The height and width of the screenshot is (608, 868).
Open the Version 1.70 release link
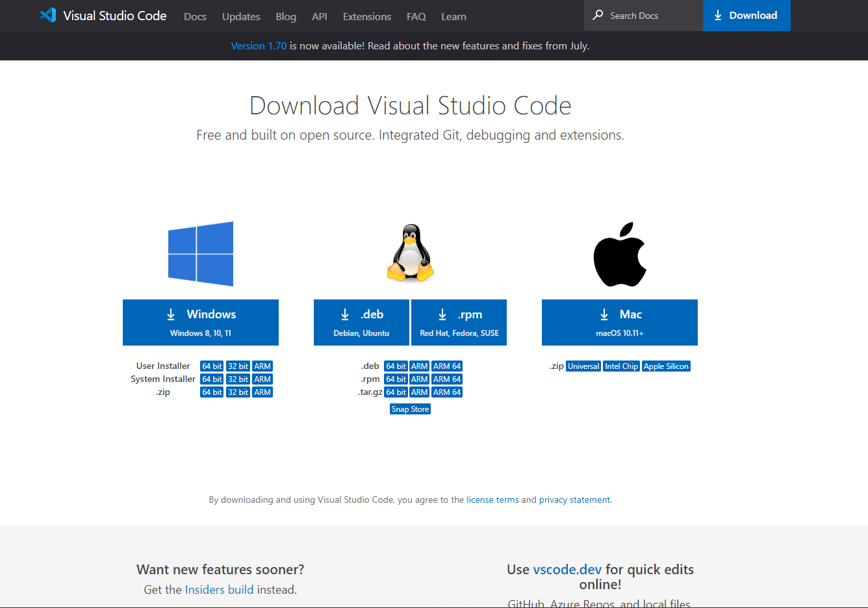259,46
